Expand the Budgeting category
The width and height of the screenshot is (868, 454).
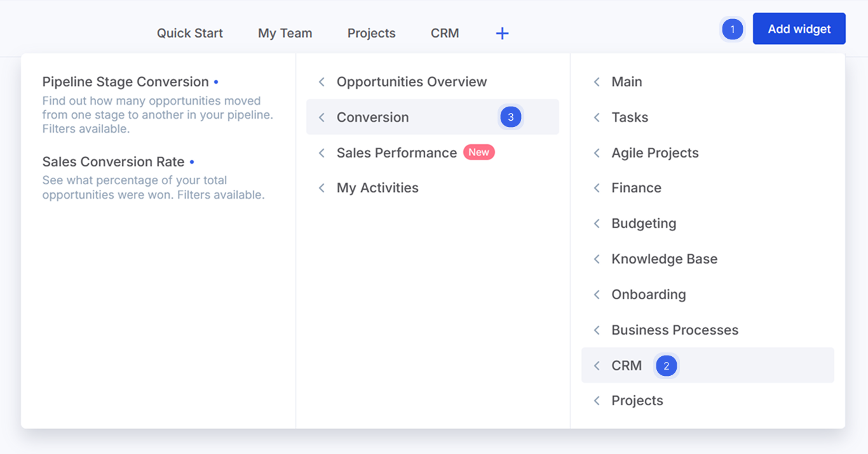[x=643, y=224]
